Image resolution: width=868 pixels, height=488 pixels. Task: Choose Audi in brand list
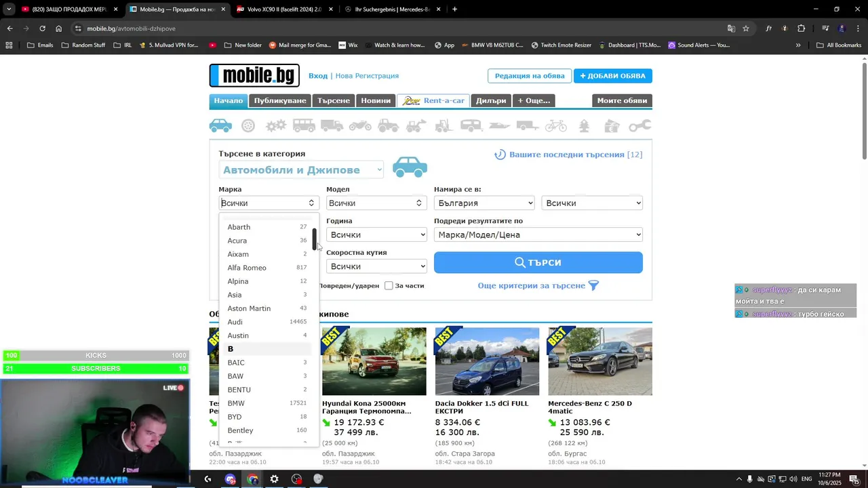267,322
